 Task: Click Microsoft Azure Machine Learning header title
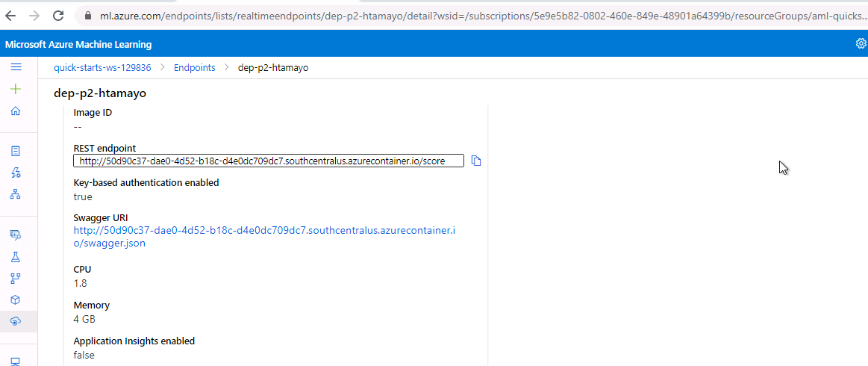tap(78, 44)
